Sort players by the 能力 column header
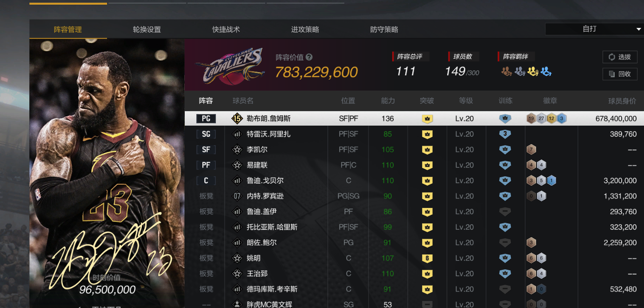The image size is (644, 308). coord(388,100)
